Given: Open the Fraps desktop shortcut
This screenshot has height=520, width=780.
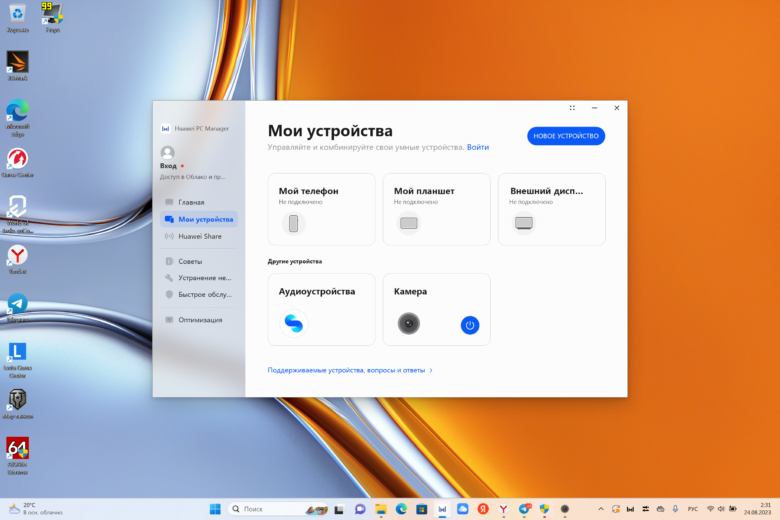Looking at the screenshot, I should click(53, 17).
